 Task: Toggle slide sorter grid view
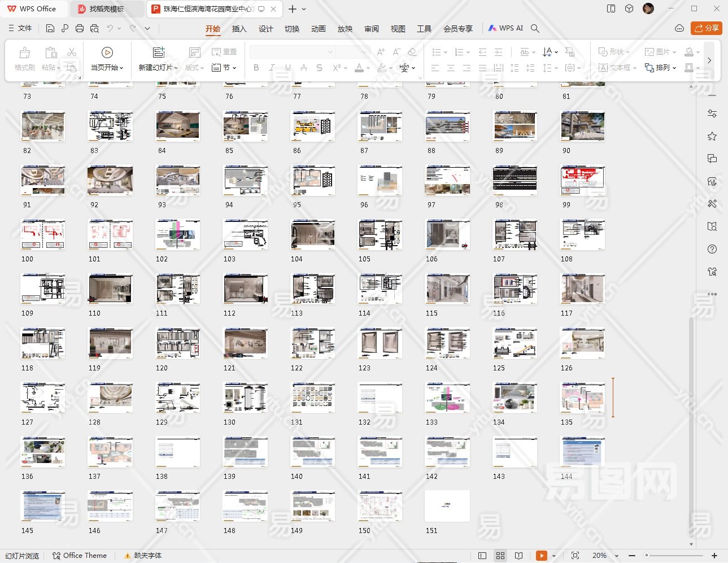click(500, 556)
